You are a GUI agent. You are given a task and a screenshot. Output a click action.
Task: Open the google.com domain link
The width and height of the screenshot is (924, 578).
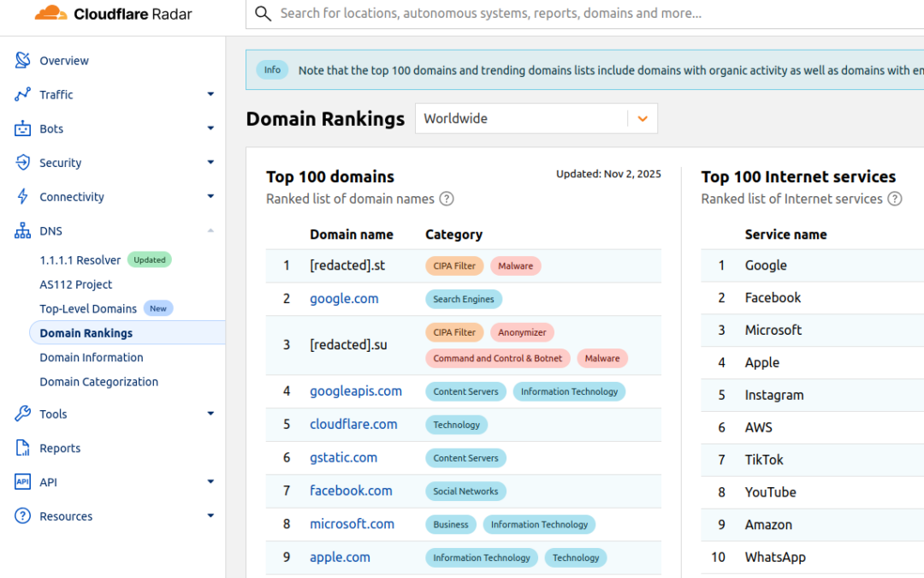coord(344,298)
